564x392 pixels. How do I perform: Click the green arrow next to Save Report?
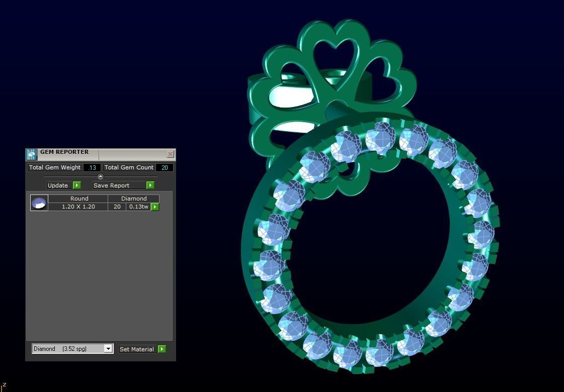150,185
